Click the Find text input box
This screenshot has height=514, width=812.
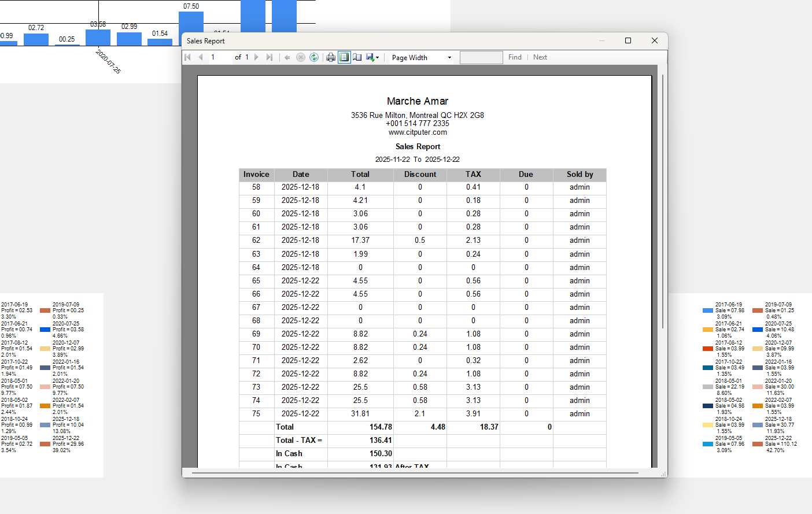pyautogui.click(x=481, y=57)
